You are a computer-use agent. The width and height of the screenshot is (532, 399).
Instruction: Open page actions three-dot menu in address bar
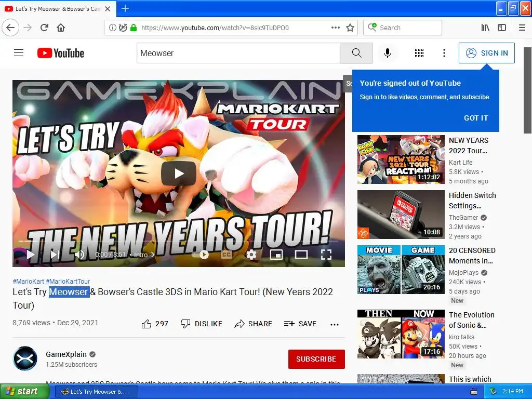[336, 28]
